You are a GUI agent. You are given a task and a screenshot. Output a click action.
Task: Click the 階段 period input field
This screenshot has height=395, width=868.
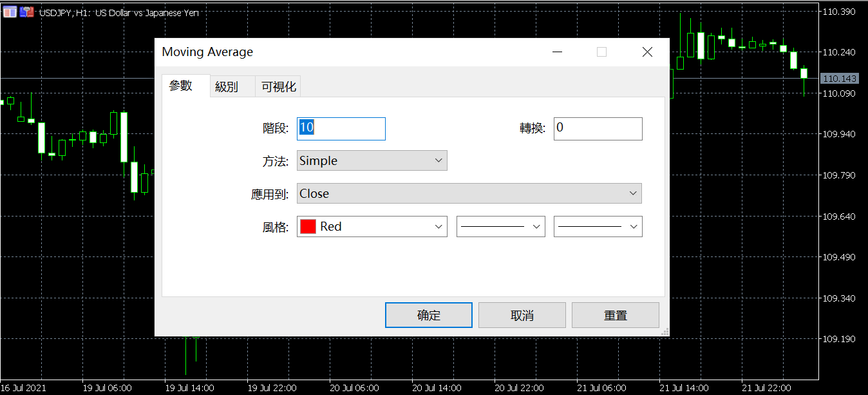click(341, 128)
